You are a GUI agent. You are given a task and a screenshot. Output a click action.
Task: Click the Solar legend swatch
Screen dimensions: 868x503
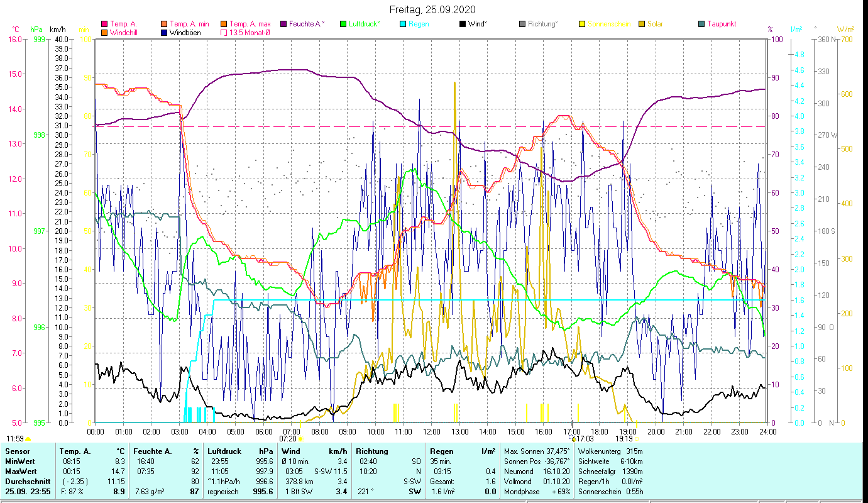pos(642,25)
